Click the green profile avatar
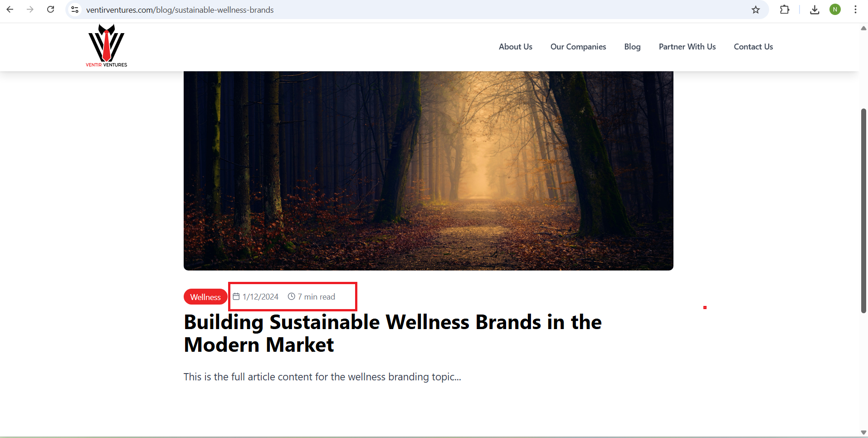Image resolution: width=868 pixels, height=438 pixels. click(835, 10)
